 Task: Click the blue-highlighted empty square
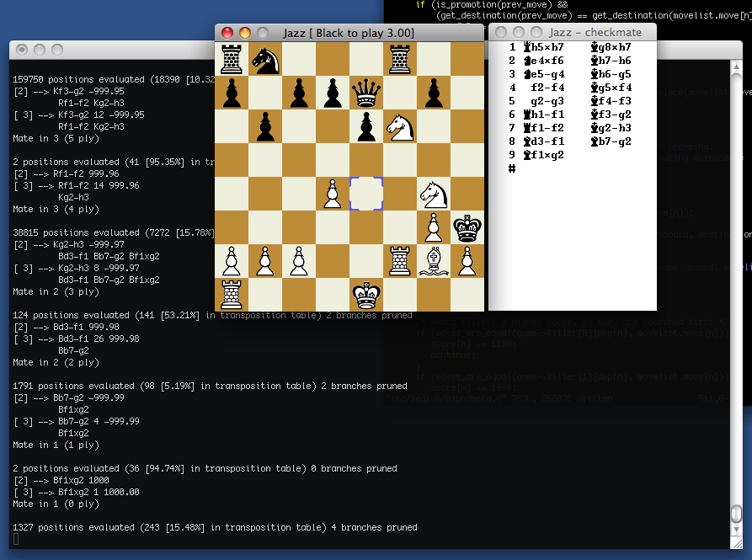click(x=366, y=194)
